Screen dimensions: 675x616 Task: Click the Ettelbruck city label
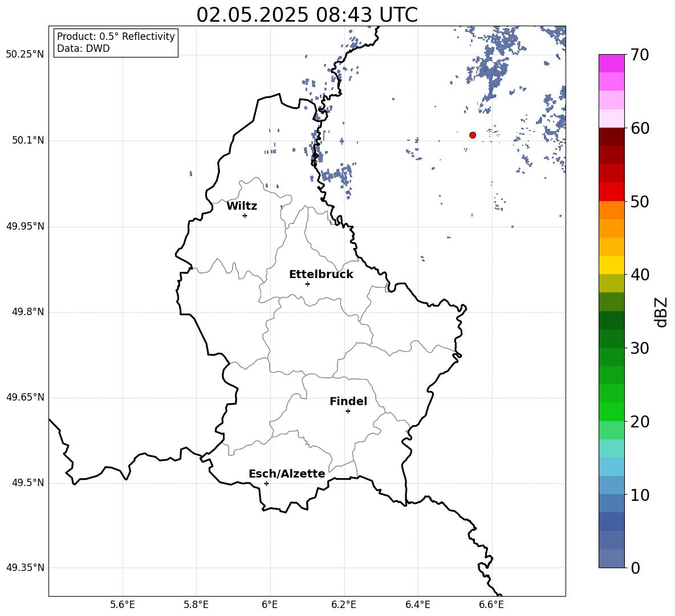(321, 275)
